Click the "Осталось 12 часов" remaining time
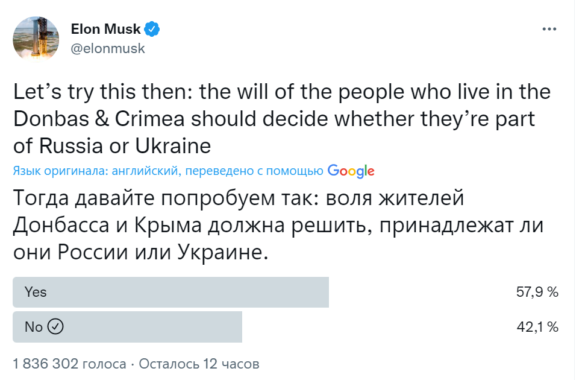 [x=199, y=364]
